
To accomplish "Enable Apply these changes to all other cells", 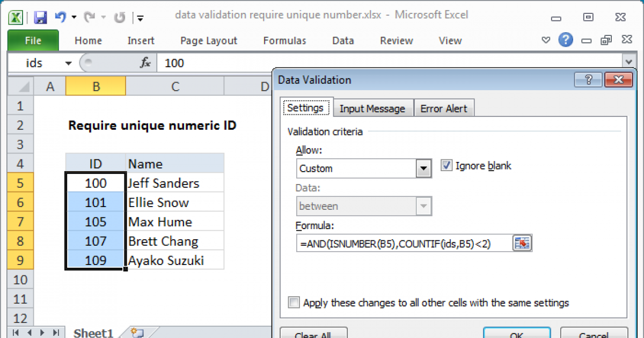I will coord(294,303).
